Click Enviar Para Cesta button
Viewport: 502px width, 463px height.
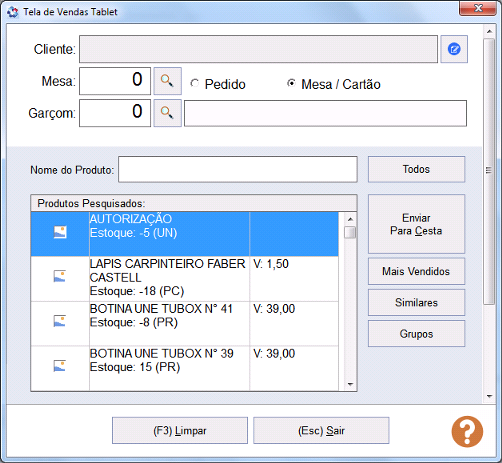pos(416,224)
